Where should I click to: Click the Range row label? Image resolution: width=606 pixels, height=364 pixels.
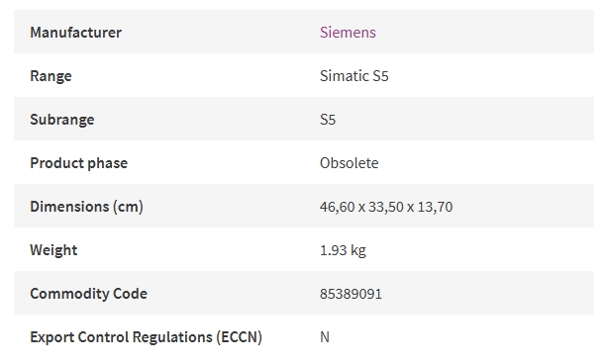point(50,76)
